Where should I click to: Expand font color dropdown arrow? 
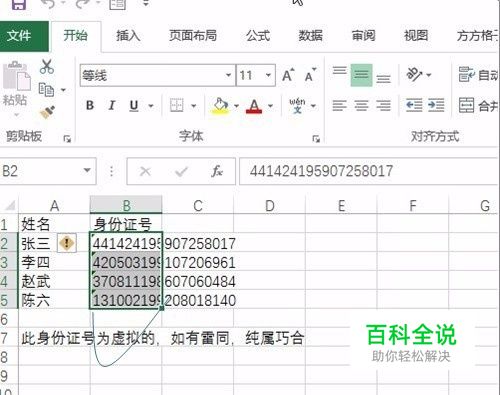[x=270, y=106]
